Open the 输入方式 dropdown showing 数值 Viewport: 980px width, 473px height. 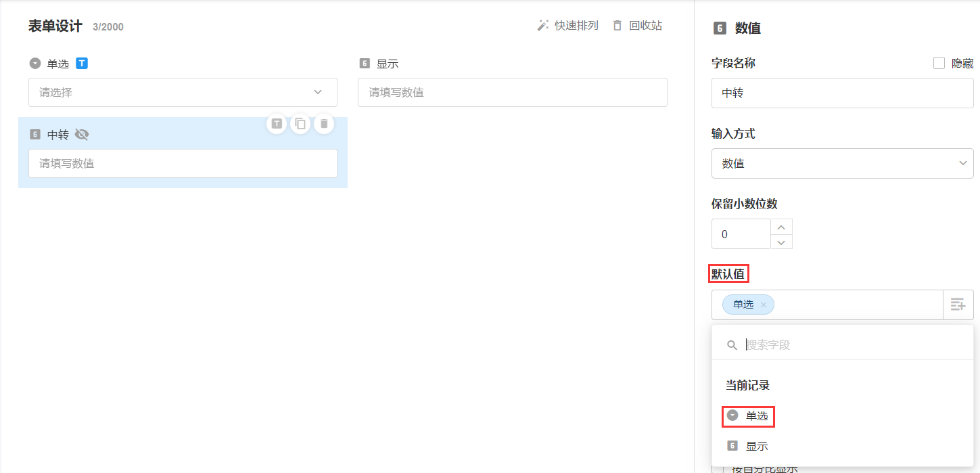tap(842, 163)
